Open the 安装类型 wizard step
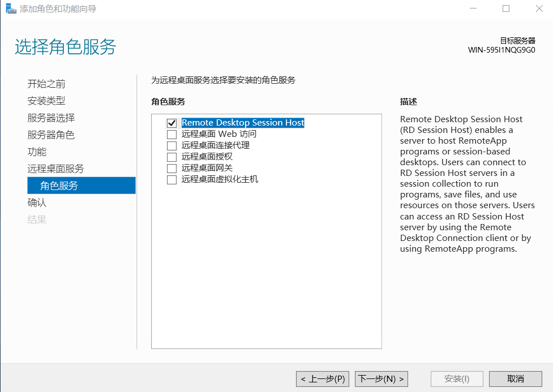The width and height of the screenshot is (553, 392). [46, 101]
